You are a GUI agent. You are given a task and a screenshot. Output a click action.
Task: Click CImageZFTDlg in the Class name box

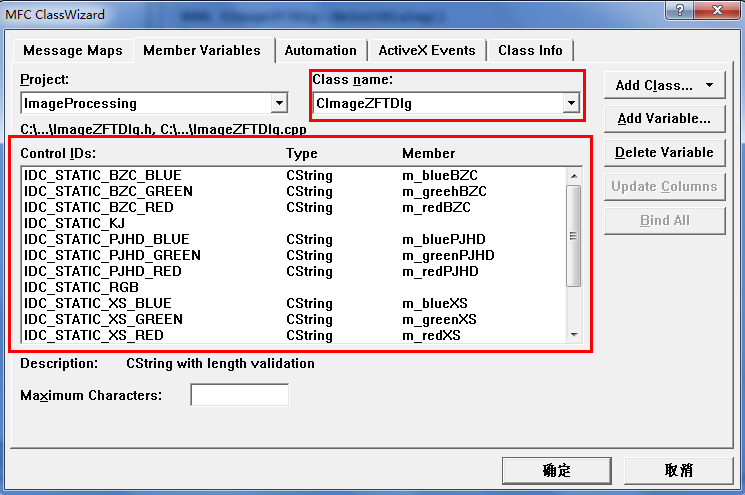(364, 104)
